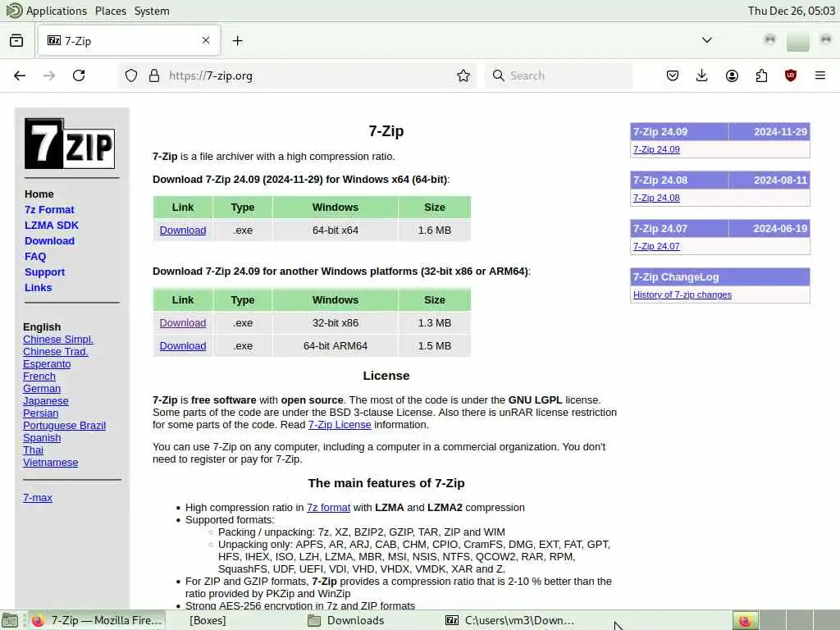
Task: Open the 7-Zip 24.07 news link
Action: (656, 246)
